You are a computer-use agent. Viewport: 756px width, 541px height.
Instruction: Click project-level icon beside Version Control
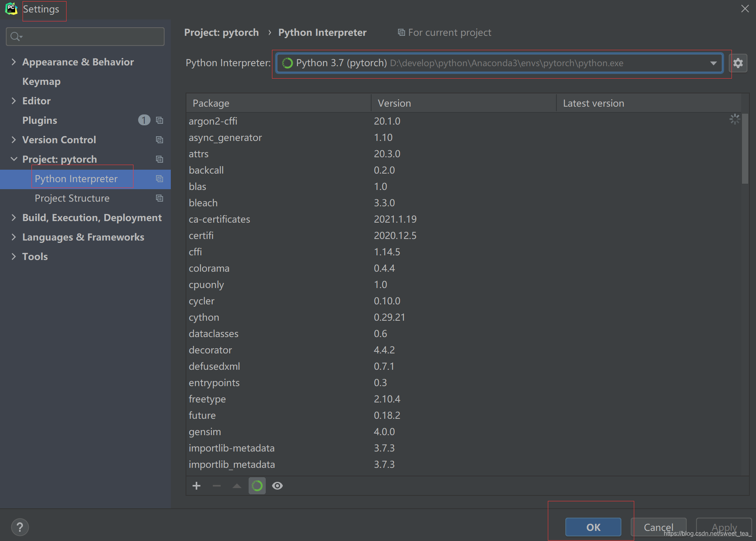coord(160,140)
